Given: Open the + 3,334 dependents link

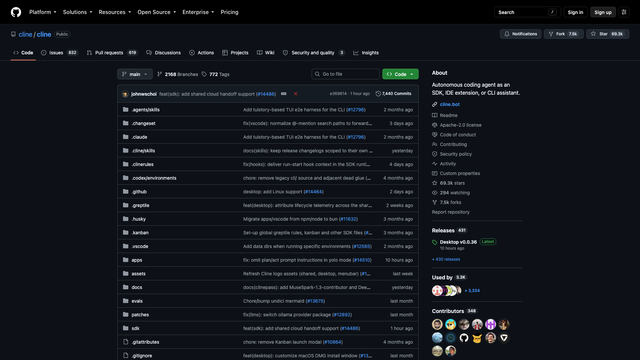Looking at the screenshot, I should [472, 291].
